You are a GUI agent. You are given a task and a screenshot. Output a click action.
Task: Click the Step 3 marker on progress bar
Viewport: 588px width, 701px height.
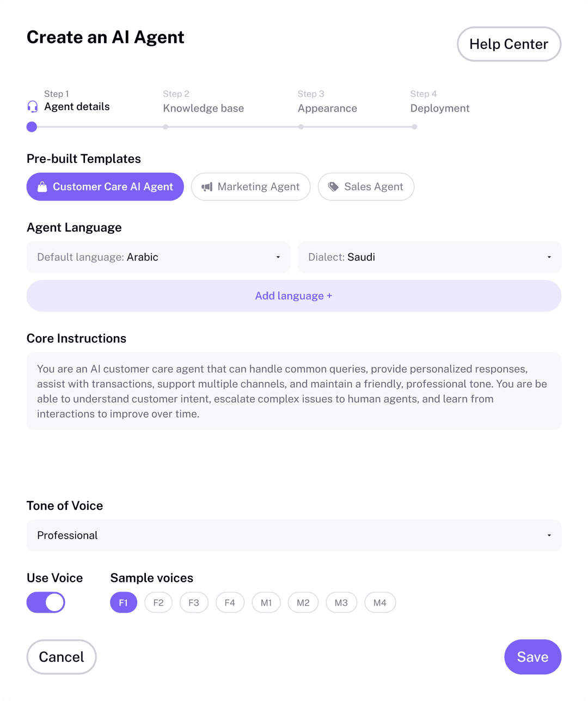click(301, 126)
